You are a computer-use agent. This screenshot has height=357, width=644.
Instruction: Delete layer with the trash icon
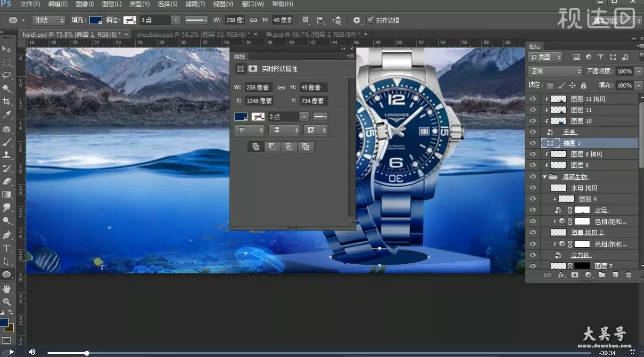pos(628,275)
